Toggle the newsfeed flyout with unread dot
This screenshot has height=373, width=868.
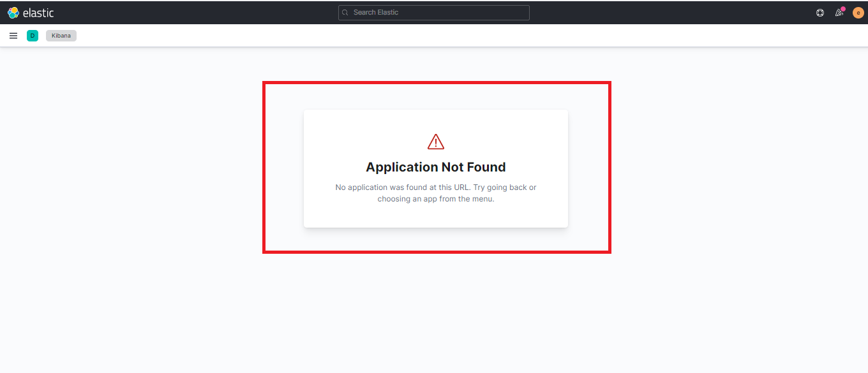coord(839,12)
